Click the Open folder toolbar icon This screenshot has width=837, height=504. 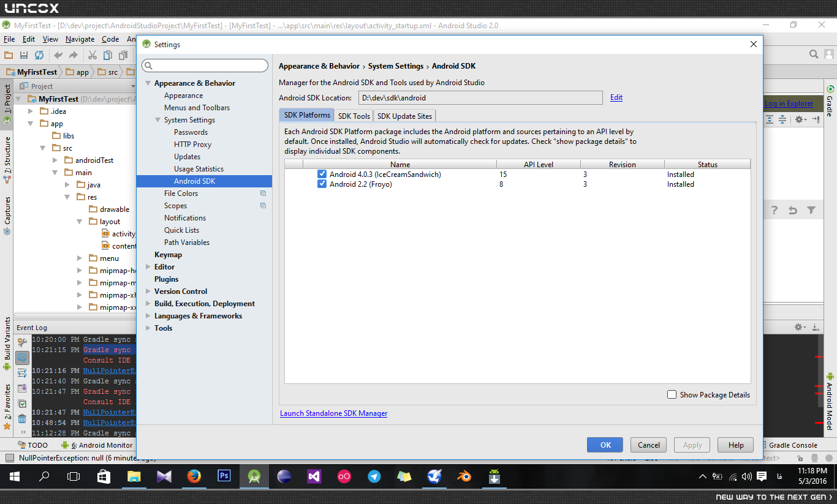9,55
